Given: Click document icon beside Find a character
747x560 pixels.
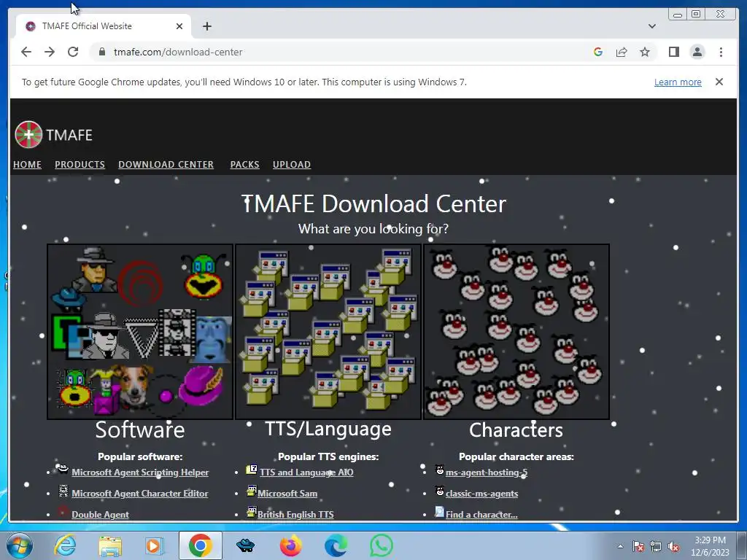Looking at the screenshot, I should [x=439, y=512].
